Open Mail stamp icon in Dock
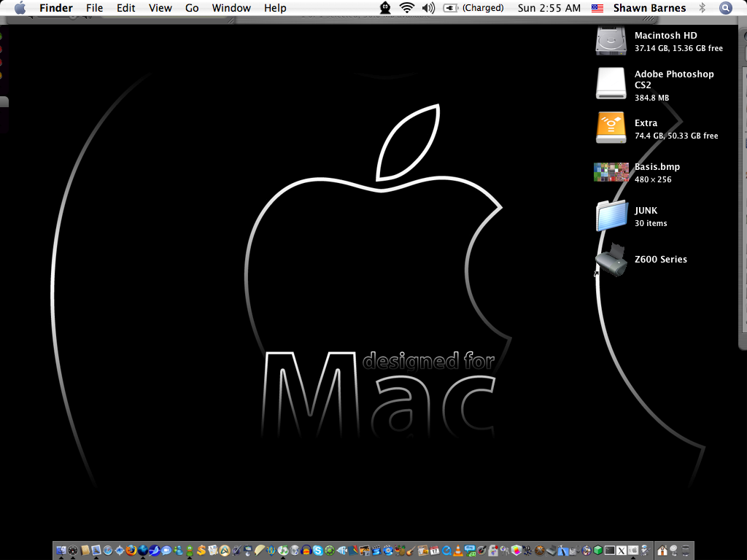 pos(96,551)
